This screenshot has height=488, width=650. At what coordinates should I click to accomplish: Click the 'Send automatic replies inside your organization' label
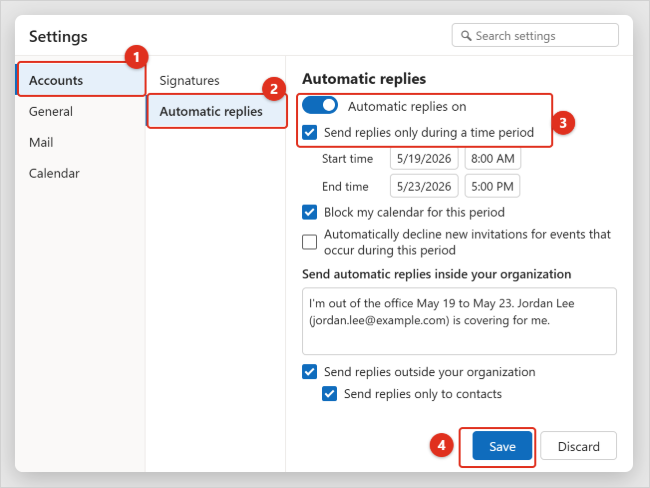coord(437,274)
